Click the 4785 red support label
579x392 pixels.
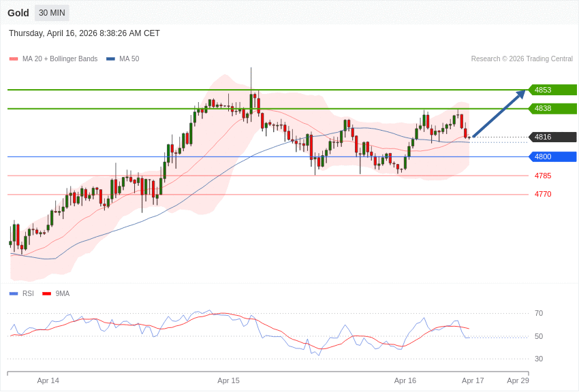coord(543,176)
